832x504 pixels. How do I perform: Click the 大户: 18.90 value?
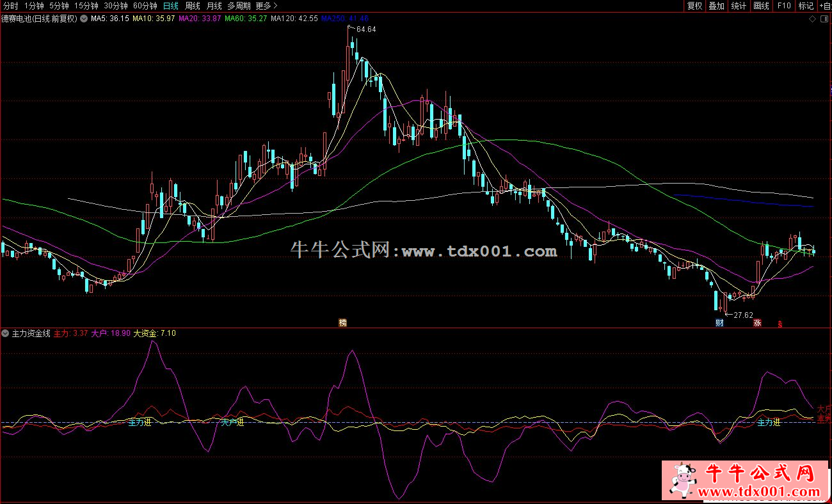[x=111, y=333]
